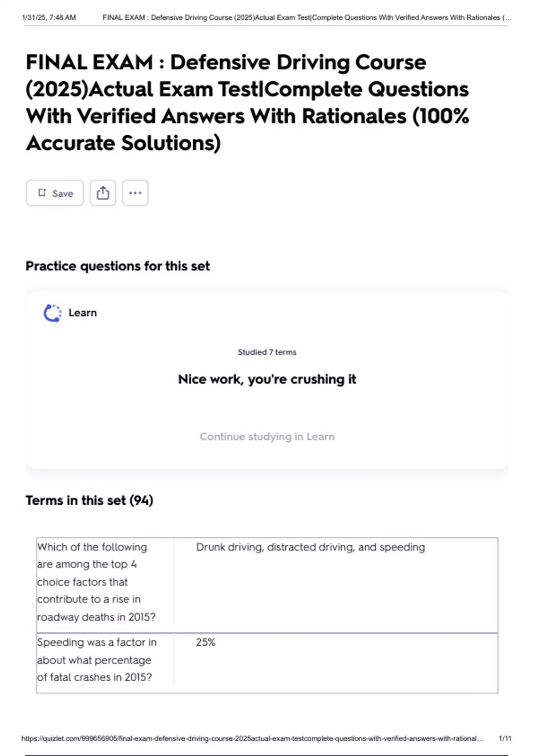Select the top 4 choice factors question term
The width and height of the screenshot is (534, 756).
[x=96, y=582]
